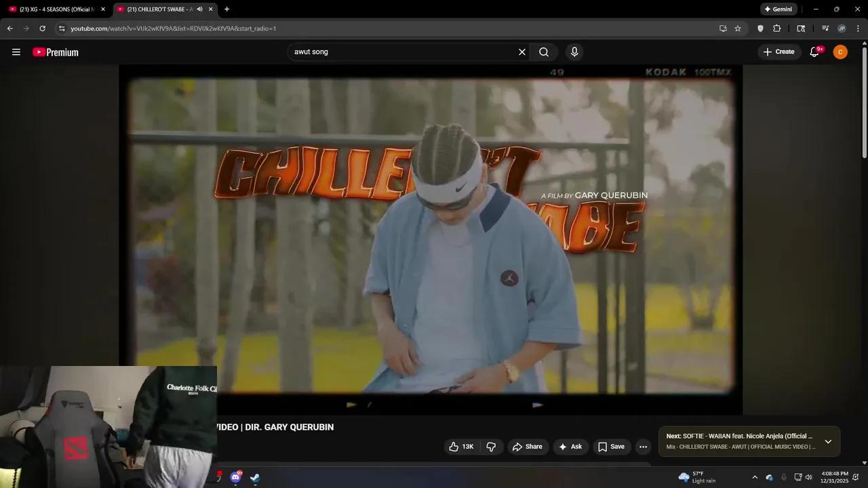Like the video with 13K likes

[462, 447]
